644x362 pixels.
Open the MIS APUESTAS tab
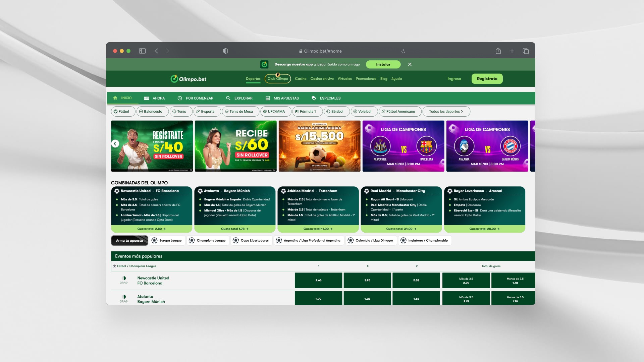[x=282, y=98]
